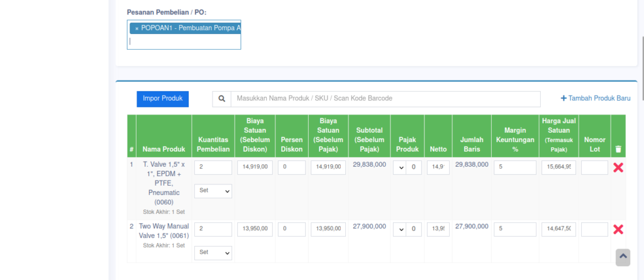Click the search magnifier icon
This screenshot has width=644, height=280.
click(221, 99)
